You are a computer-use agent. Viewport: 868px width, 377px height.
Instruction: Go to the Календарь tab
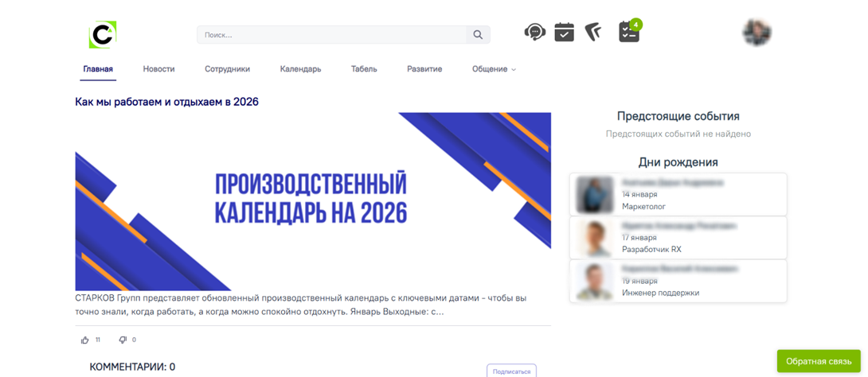300,69
